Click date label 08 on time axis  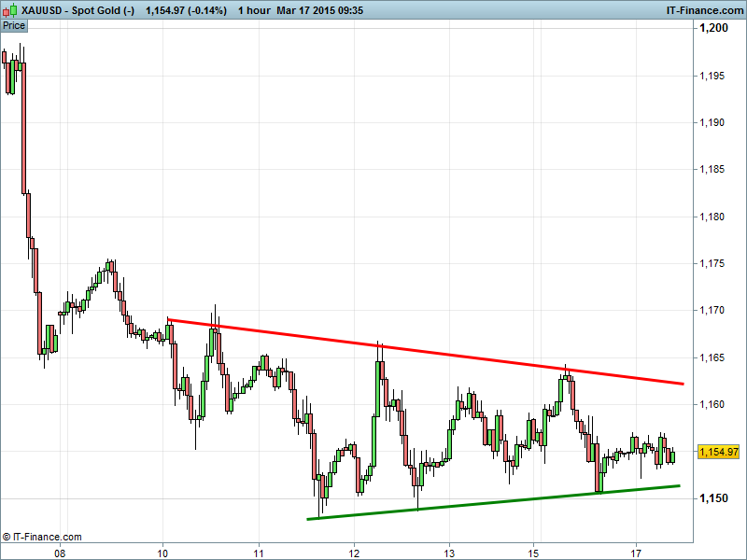[60, 552]
